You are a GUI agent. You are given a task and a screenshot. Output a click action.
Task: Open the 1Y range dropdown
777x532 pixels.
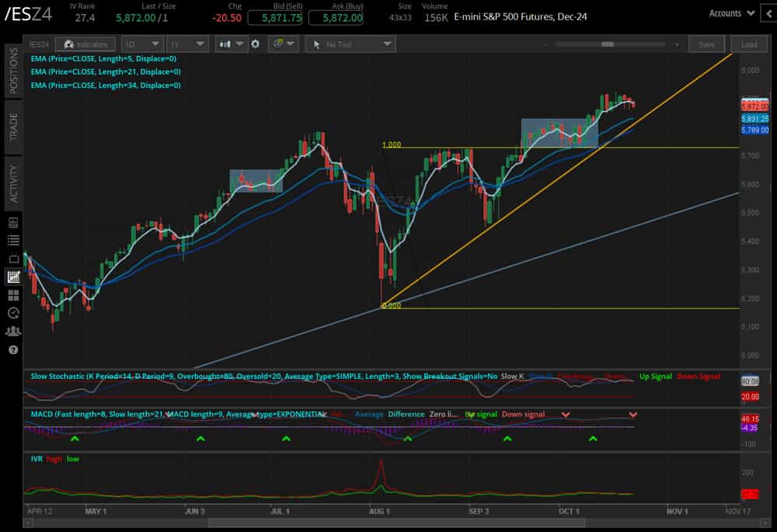coord(186,44)
